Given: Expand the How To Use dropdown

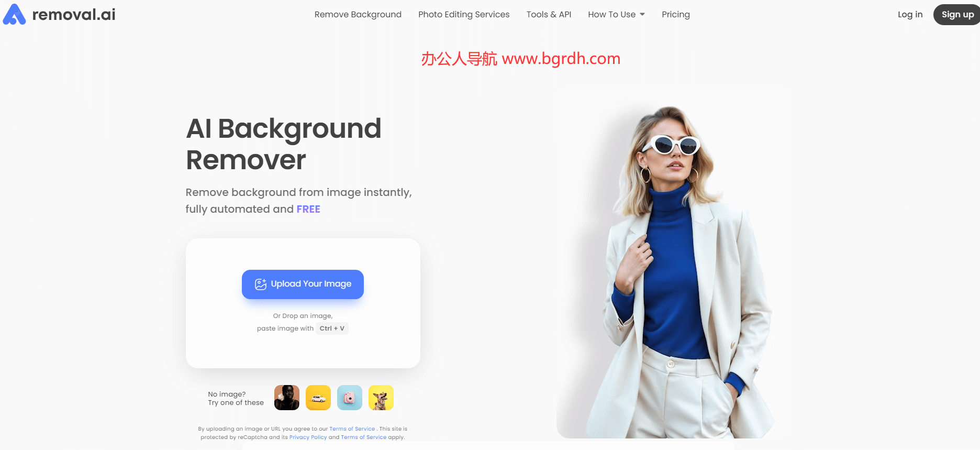Looking at the screenshot, I should click(616, 15).
